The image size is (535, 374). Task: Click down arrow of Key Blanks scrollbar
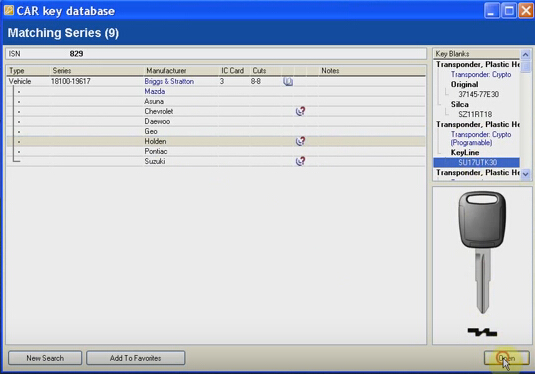pyautogui.click(x=525, y=174)
